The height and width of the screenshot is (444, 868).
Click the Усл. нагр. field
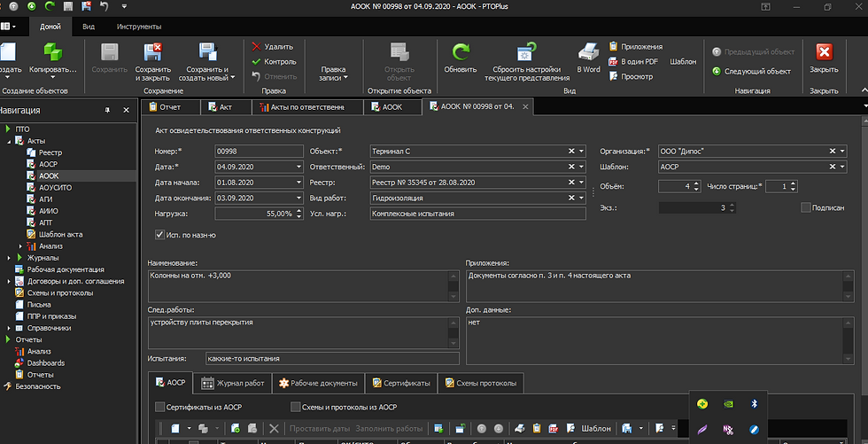tap(477, 214)
